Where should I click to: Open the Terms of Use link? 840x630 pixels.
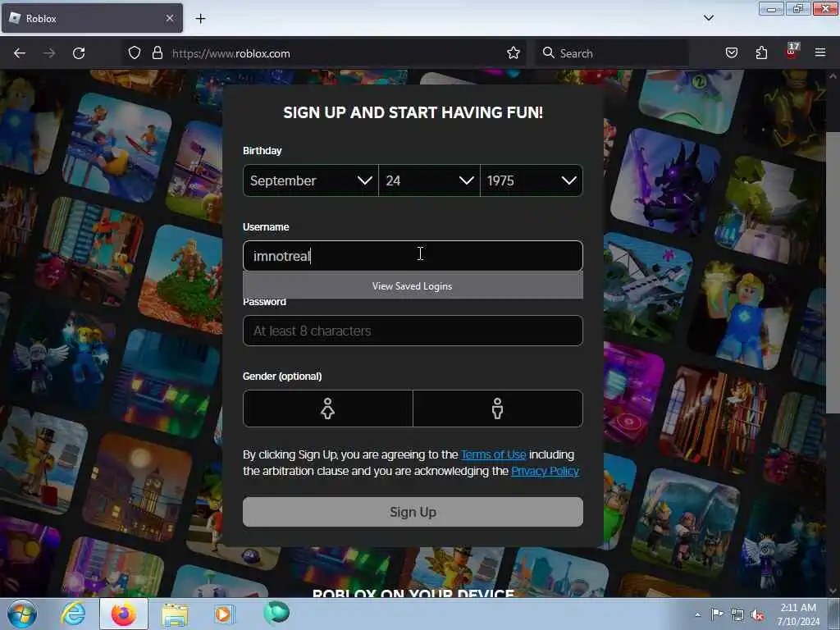493,454
